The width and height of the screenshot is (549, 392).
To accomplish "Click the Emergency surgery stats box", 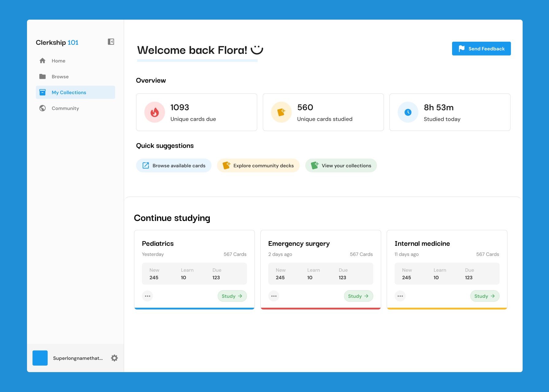I will [321, 274].
